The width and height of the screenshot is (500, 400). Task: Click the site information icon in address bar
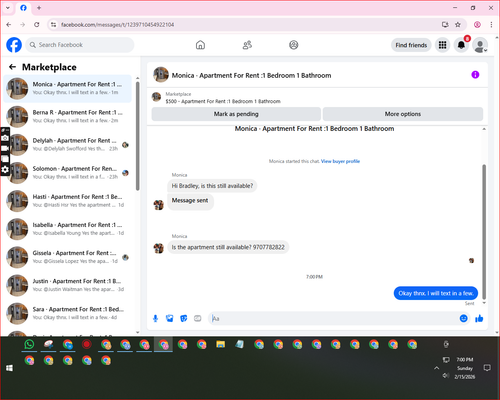53,25
